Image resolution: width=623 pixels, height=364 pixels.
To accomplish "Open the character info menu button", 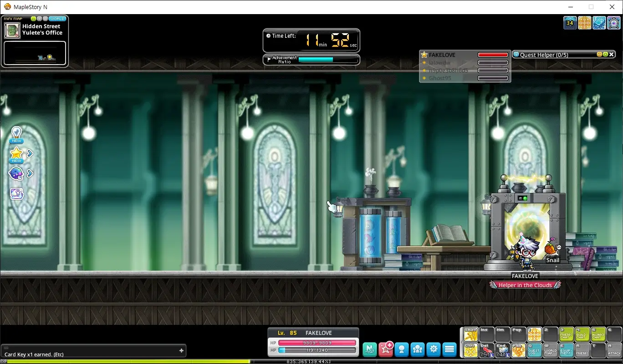I will pos(402,349).
